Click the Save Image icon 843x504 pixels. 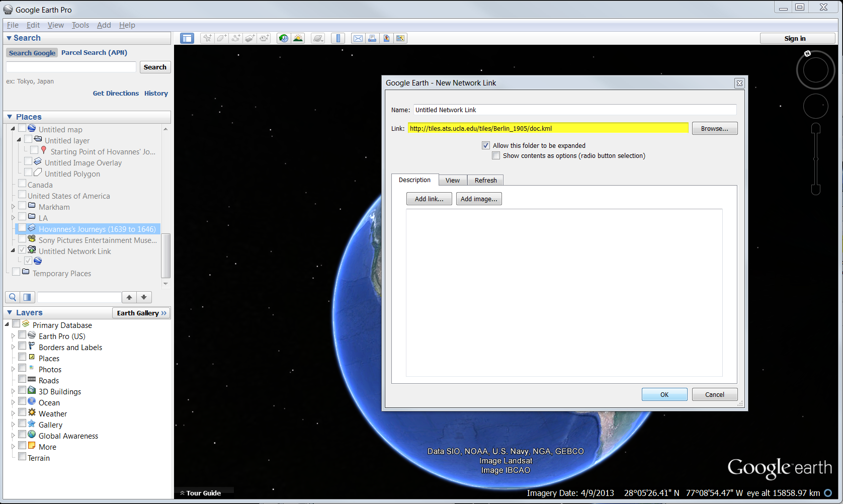400,38
